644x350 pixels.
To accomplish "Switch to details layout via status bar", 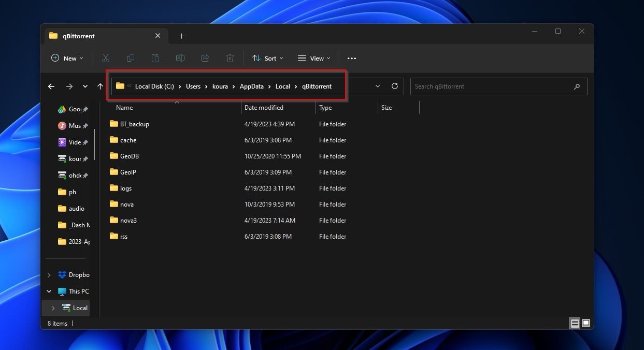I will (x=575, y=323).
